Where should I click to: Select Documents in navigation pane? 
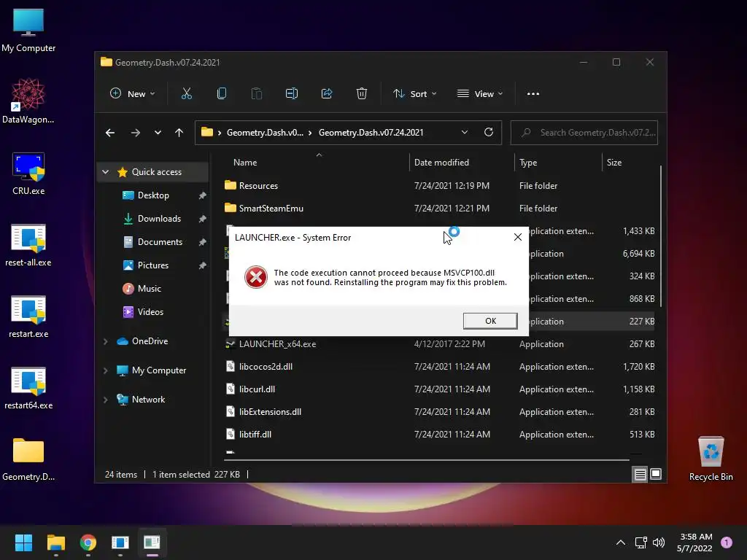click(160, 242)
